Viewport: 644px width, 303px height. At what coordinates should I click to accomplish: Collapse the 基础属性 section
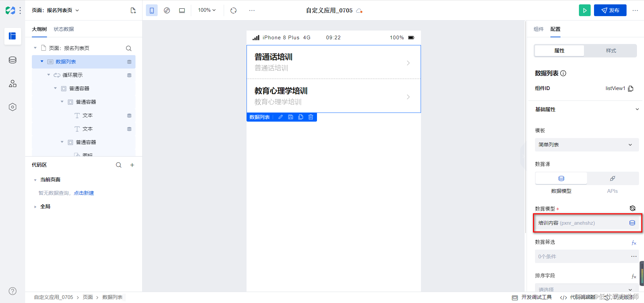[x=637, y=109]
